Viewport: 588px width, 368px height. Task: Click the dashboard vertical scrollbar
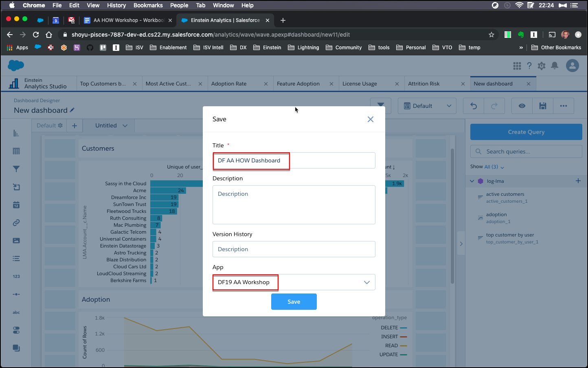[452, 216]
